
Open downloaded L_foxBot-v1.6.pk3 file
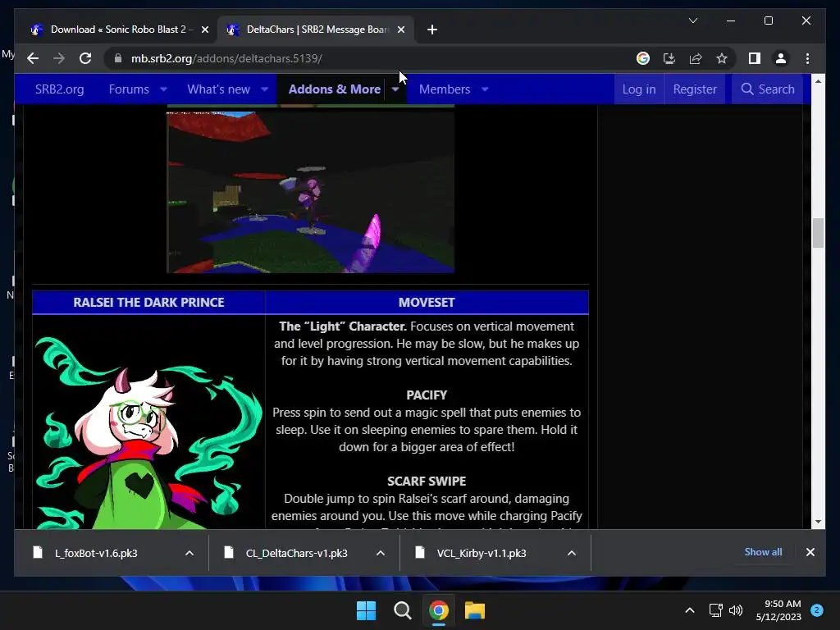click(97, 553)
